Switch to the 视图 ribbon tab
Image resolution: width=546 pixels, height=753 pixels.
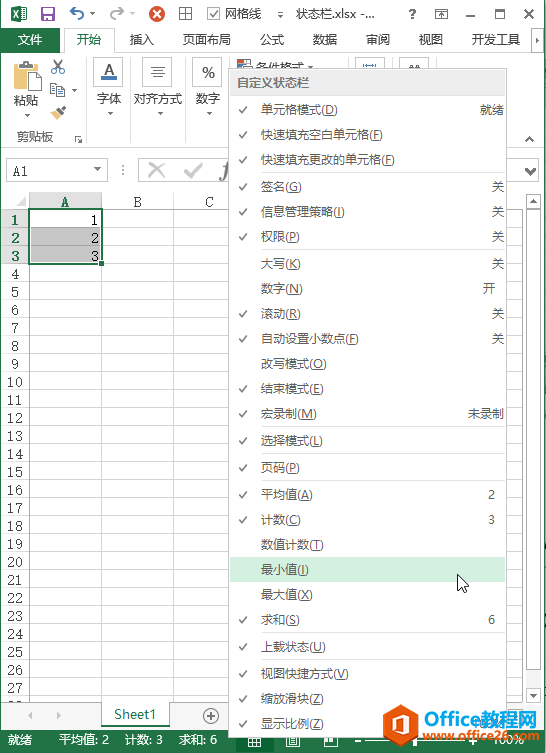[430, 39]
